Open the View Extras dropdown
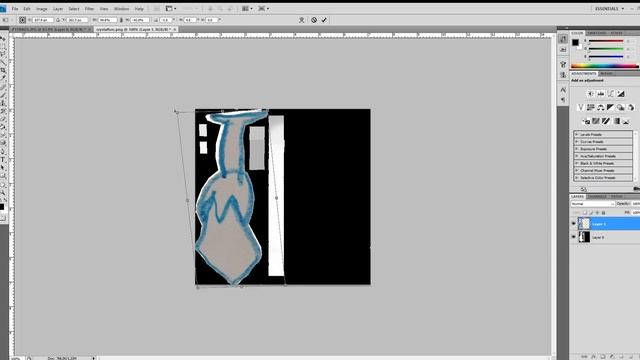Image resolution: width=640 pixels, height=360 pixels. [x=171, y=9]
